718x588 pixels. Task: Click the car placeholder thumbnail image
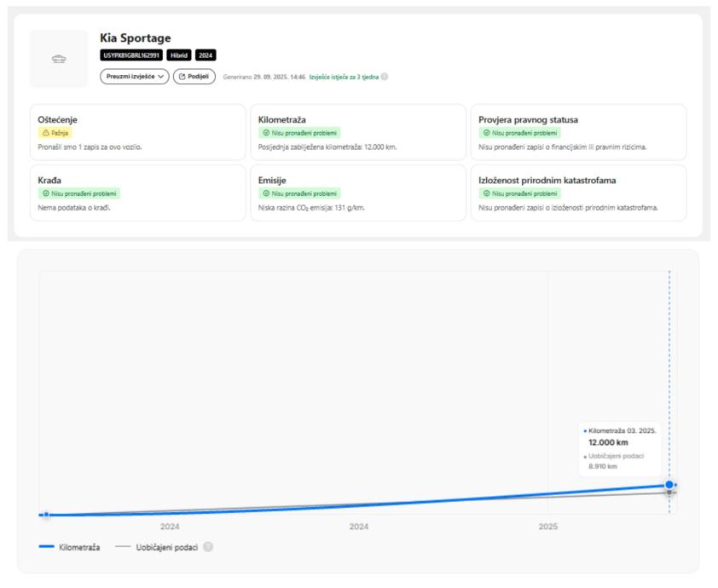pyautogui.click(x=58, y=59)
